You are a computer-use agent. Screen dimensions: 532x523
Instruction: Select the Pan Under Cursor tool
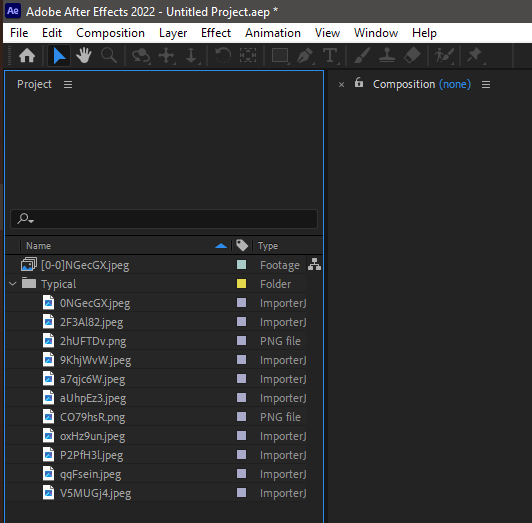pyautogui.click(x=167, y=56)
